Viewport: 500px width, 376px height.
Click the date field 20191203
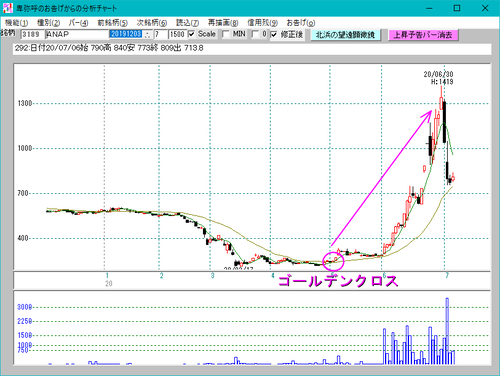[126, 34]
